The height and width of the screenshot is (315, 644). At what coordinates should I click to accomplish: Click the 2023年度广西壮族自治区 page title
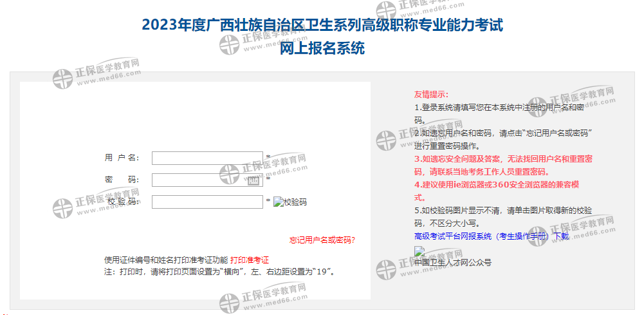[x=322, y=26]
